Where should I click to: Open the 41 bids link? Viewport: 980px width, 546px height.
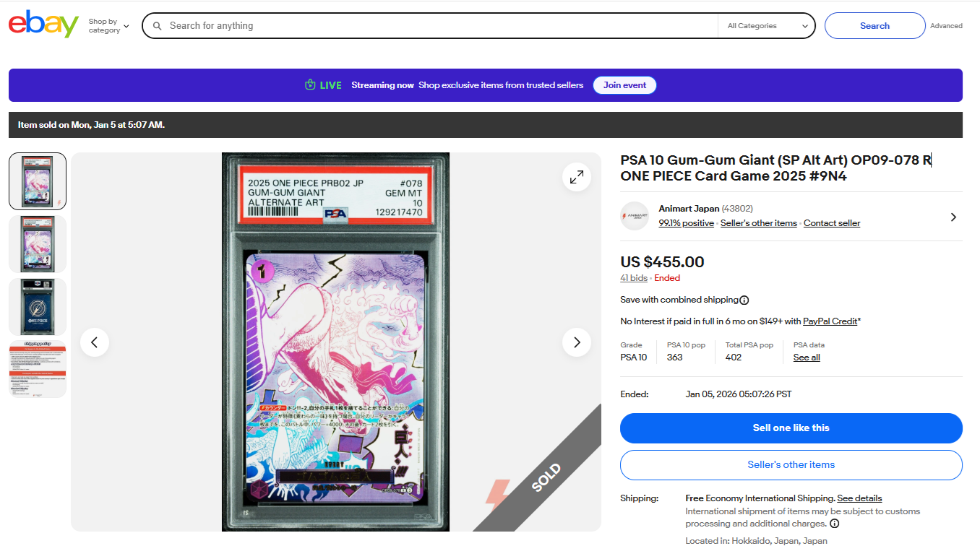[x=634, y=278]
